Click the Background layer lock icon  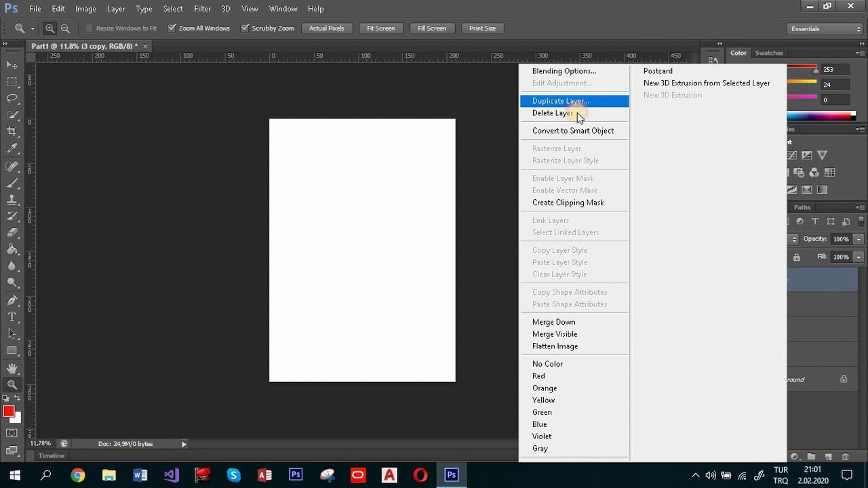[x=844, y=380]
